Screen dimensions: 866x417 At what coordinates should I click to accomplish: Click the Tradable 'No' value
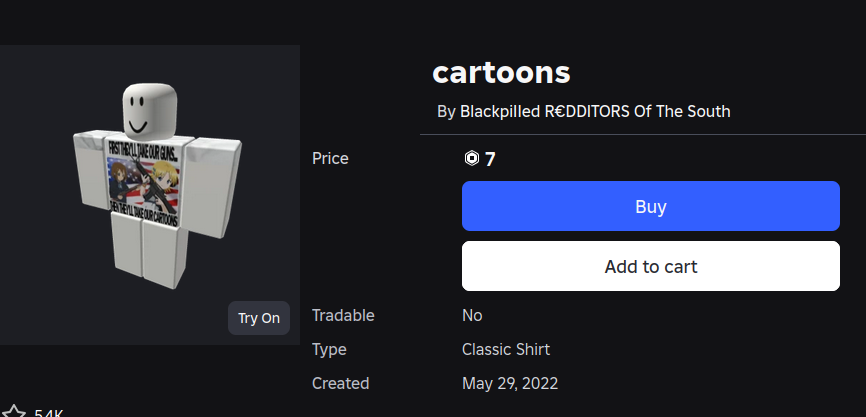[472, 316]
